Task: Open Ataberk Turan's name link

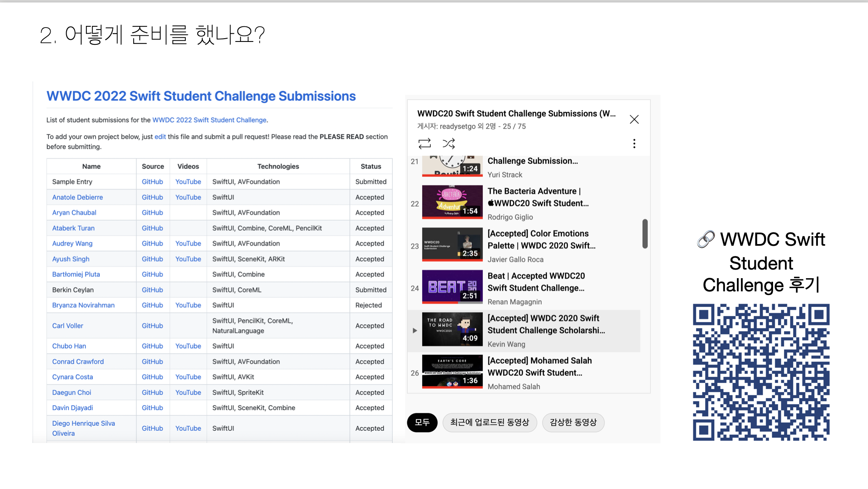Action: (x=73, y=228)
